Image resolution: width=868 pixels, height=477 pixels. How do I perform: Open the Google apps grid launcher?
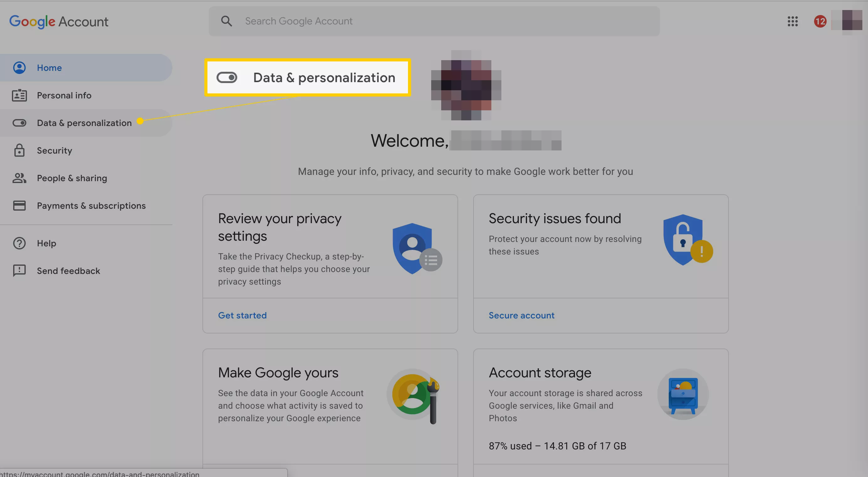click(x=792, y=21)
